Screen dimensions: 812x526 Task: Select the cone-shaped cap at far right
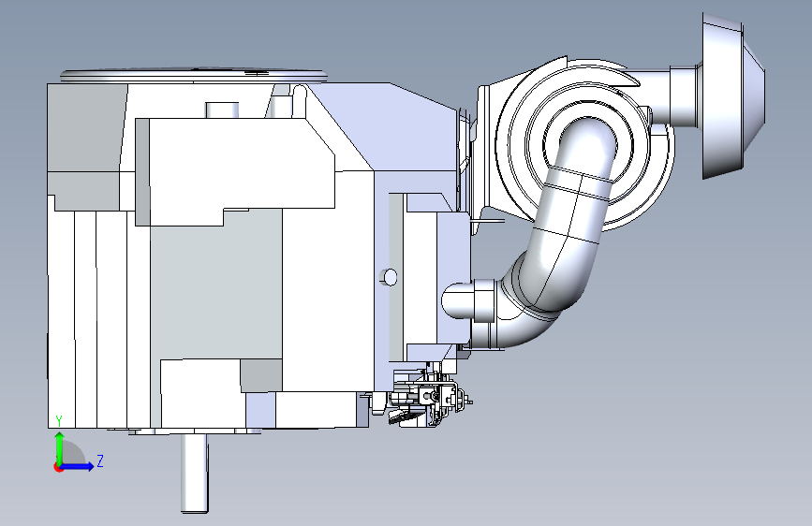(x=733, y=95)
